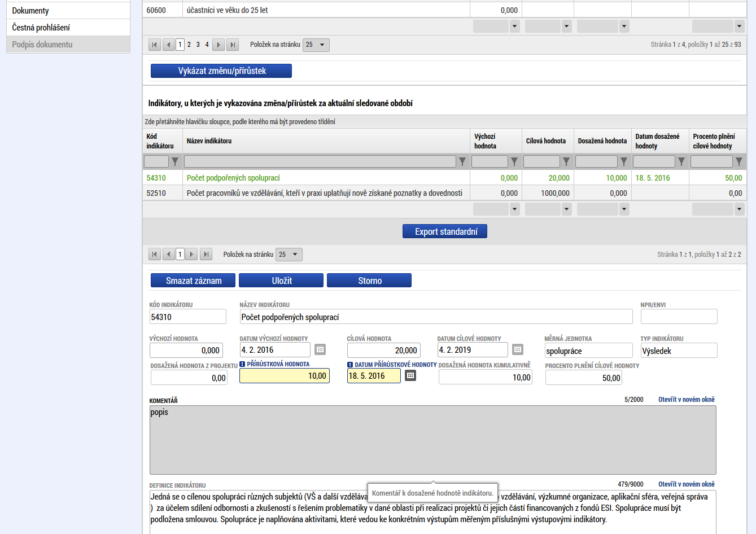The height and width of the screenshot is (534, 756).
Task: Click the empty NPR/ENVI field
Action: pyautogui.click(x=679, y=317)
